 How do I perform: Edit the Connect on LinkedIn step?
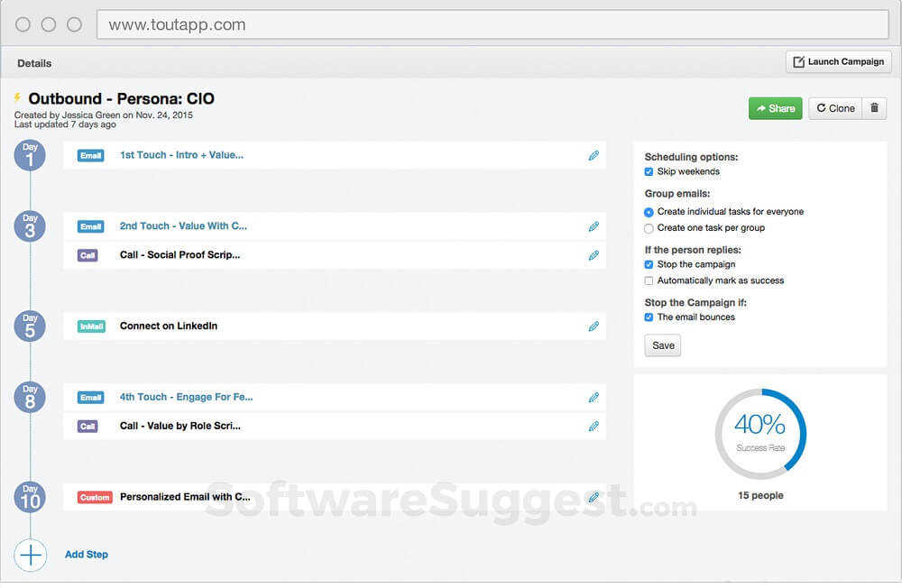(594, 326)
